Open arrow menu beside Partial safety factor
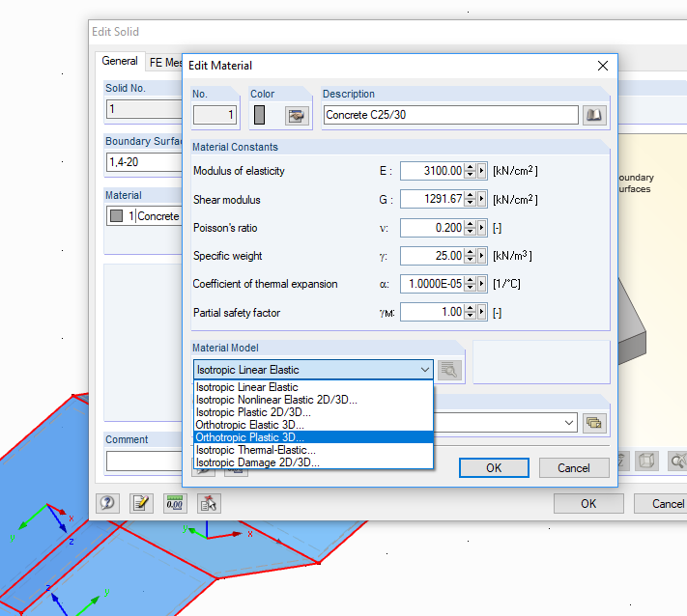Viewport: 687px width, 616px height. 481,312
